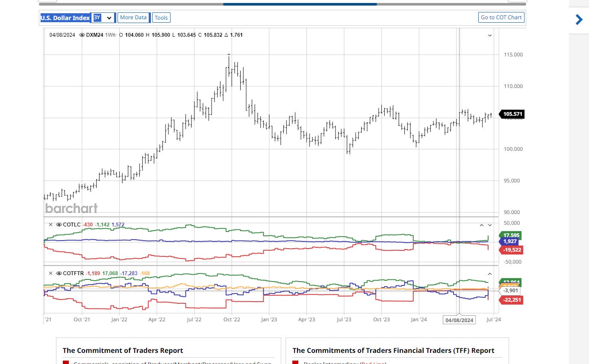
Task: Click the 100.000 price axis label
Action: (513, 149)
